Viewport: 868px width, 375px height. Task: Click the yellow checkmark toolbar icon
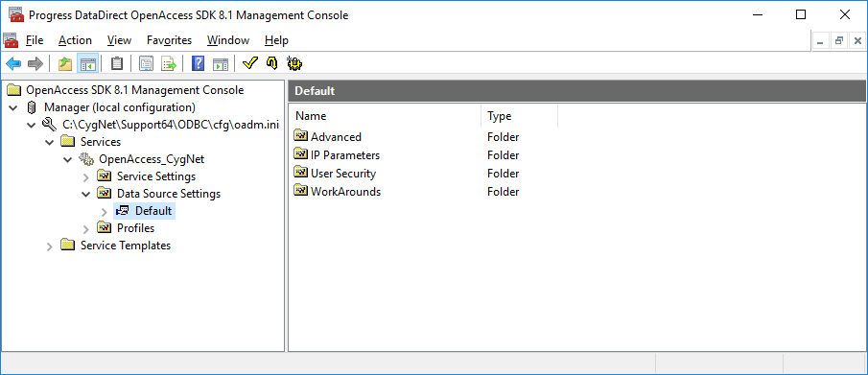coord(250,63)
